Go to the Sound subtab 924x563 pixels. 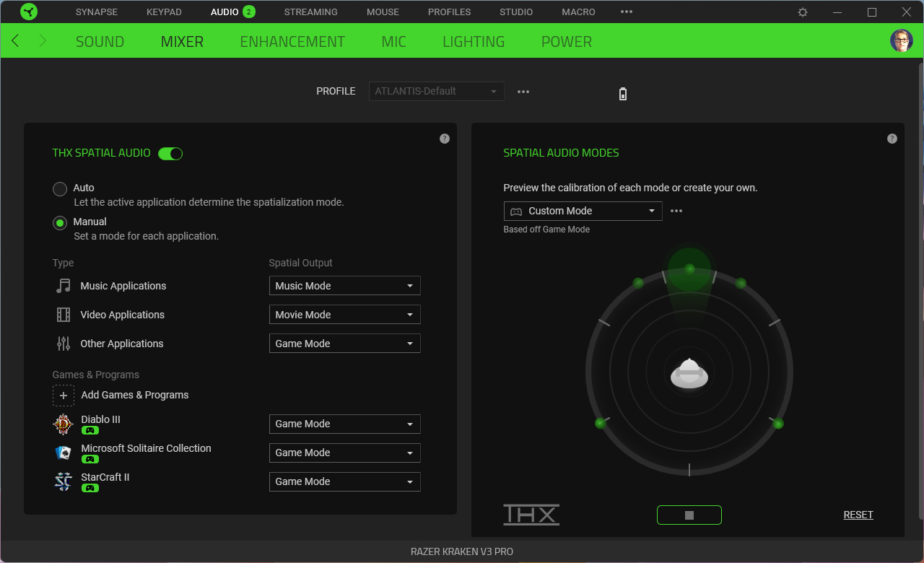[x=100, y=42]
